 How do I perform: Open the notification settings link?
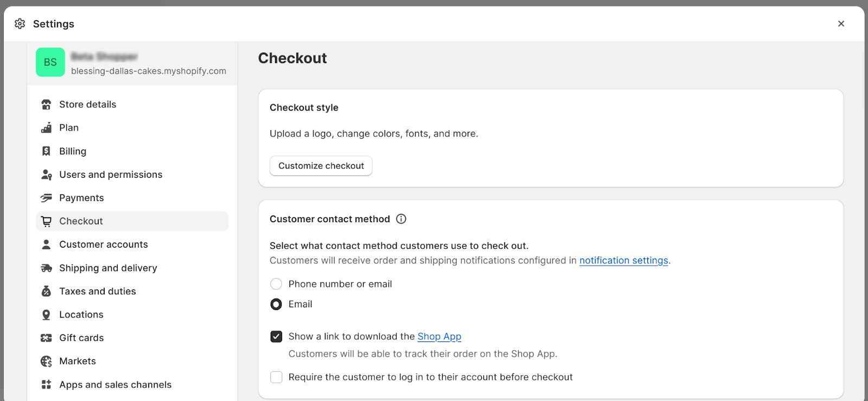coord(623,261)
